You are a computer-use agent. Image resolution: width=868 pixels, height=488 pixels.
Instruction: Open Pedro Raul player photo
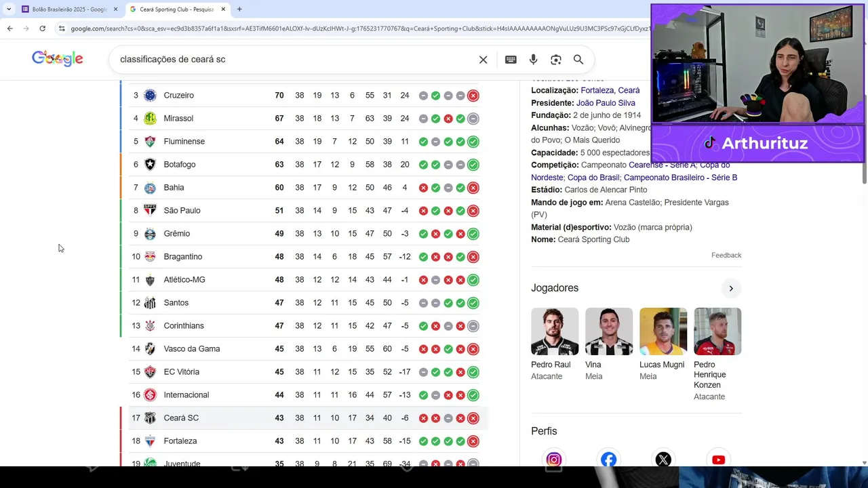coord(555,331)
